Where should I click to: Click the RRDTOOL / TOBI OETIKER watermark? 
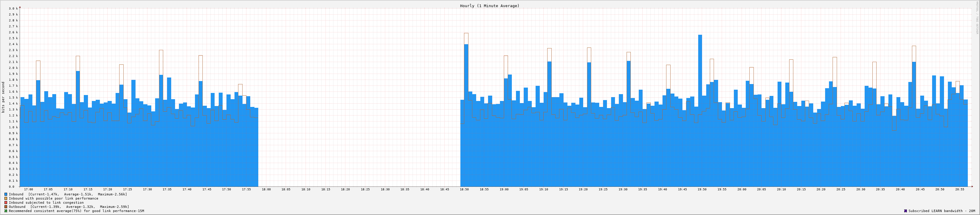(976, 17)
